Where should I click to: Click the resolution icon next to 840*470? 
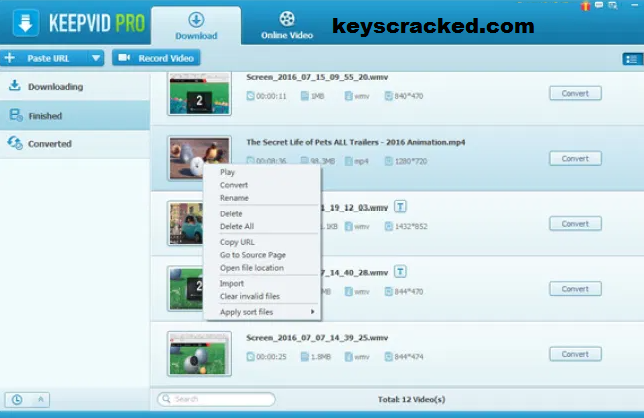pos(389,96)
